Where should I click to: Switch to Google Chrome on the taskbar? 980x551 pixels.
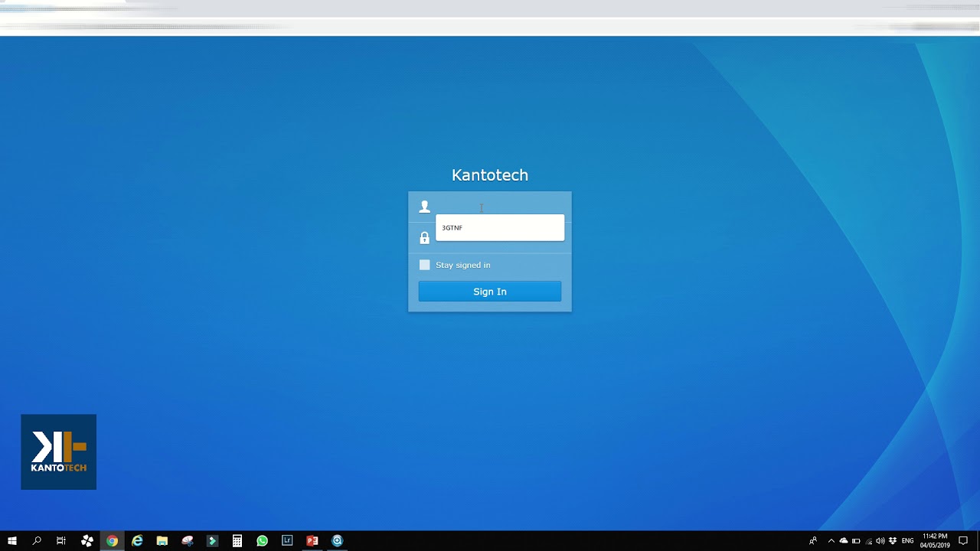pos(113,541)
